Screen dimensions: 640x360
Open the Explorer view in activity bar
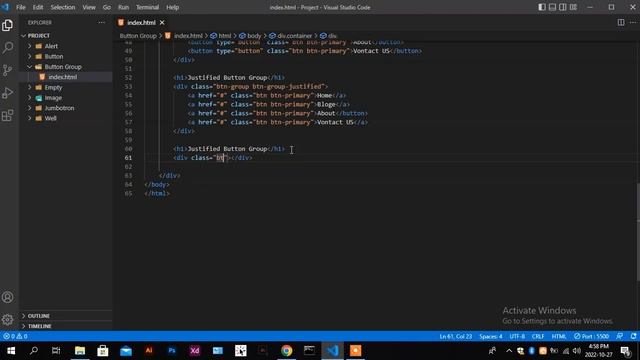point(7,25)
